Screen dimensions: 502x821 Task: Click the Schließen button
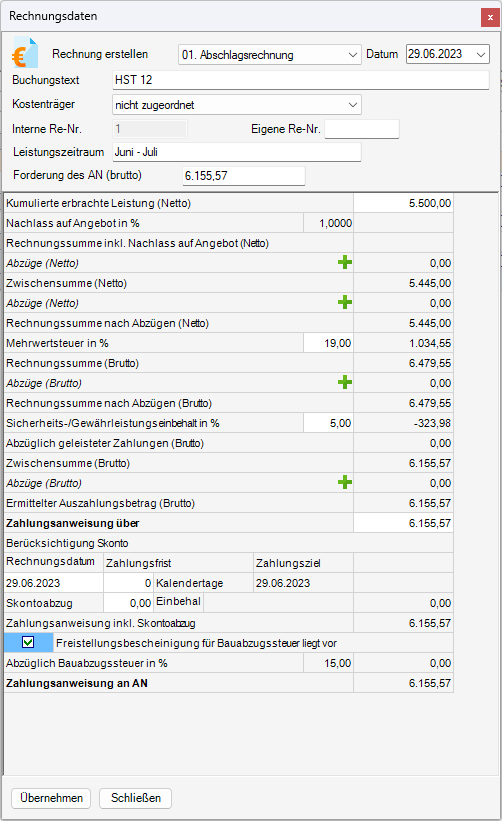pyautogui.click(x=136, y=798)
